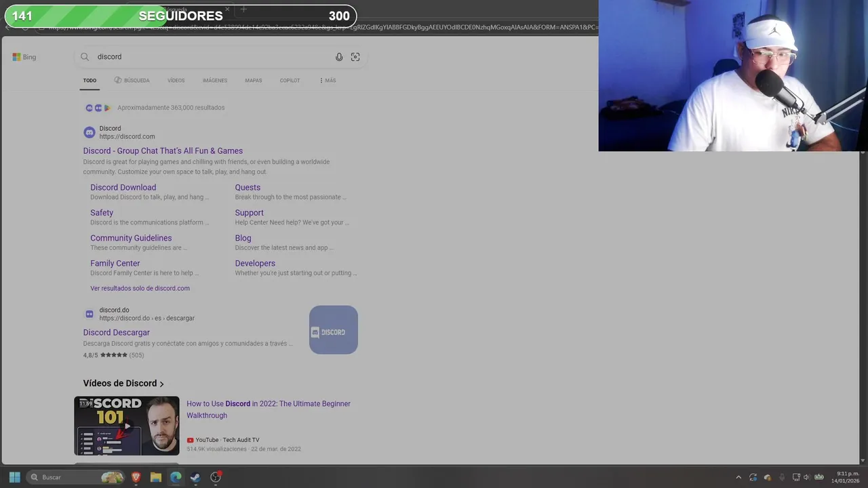Open the https://discord.com URL text
Screen dimensions: 868x488
(127, 137)
